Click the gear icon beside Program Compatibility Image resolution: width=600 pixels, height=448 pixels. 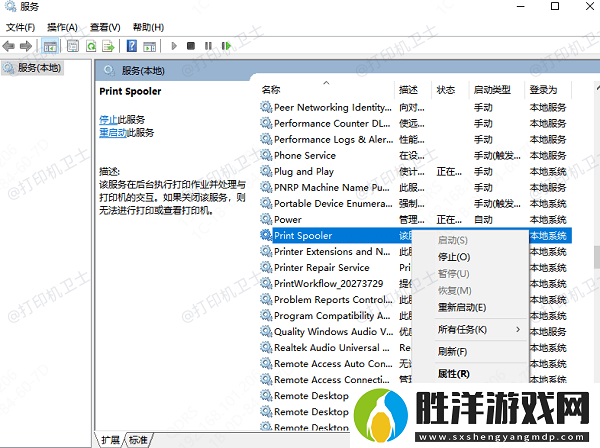[266, 316]
